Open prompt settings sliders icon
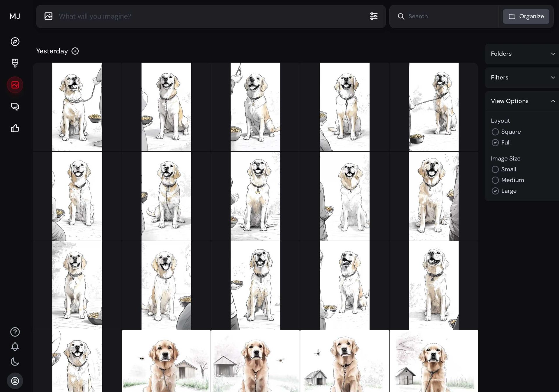The image size is (559, 392). click(374, 16)
